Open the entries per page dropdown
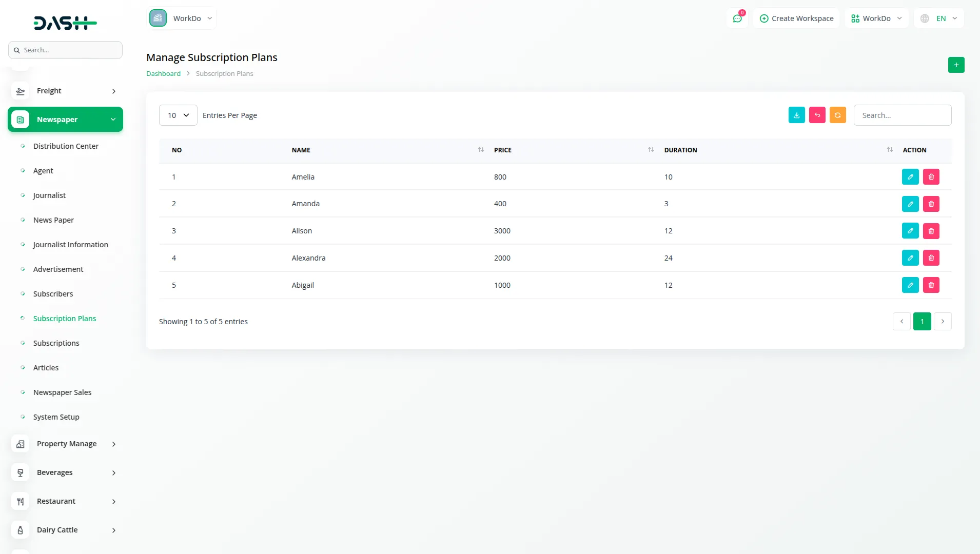This screenshot has width=980, height=554. (x=178, y=115)
